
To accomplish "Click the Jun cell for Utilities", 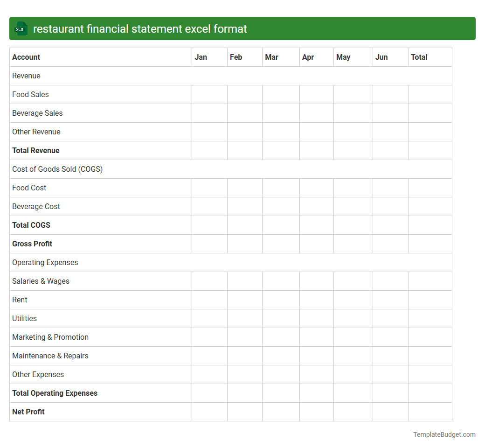I will [x=390, y=318].
